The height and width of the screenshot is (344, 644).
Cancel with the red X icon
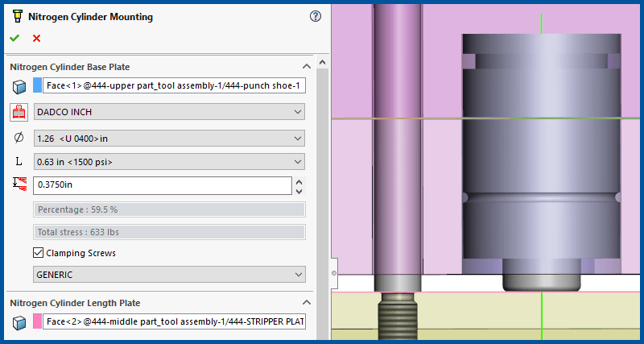(x=36, y=39)
